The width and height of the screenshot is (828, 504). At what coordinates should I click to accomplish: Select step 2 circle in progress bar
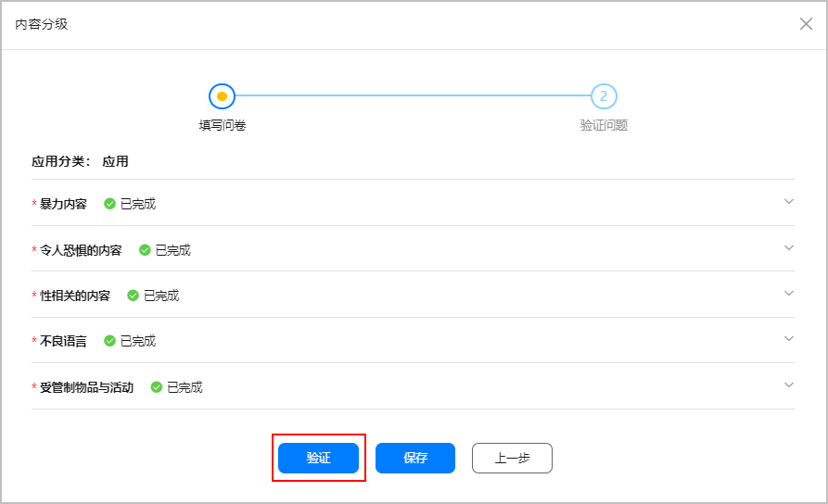tap(604, 96)
